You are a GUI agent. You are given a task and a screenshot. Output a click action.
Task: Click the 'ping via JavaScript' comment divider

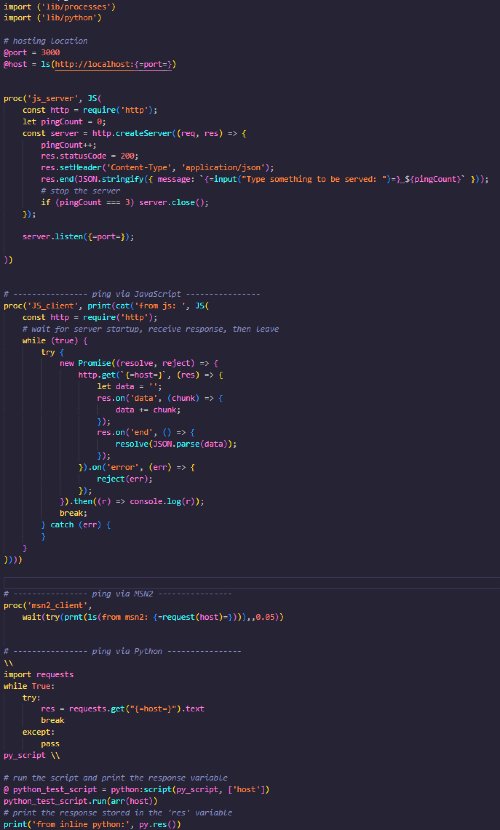coord(132,294)
